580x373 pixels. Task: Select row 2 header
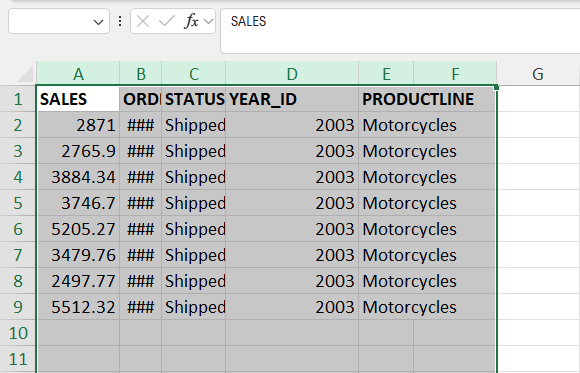18,125
